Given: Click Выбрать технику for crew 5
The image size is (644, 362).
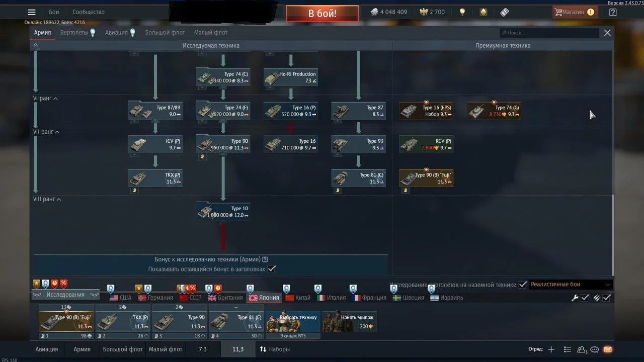Looking at the screenshot, I should click(293, 321).
